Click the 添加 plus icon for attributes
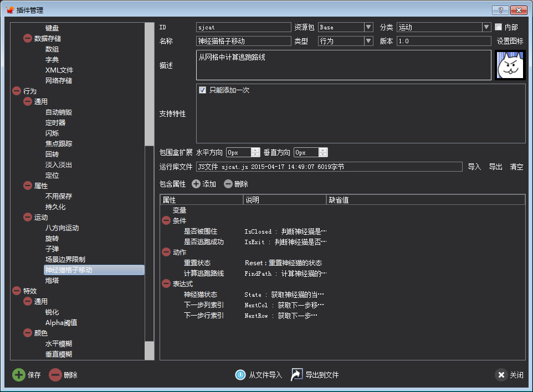Screen dimensions: 533x392 click(196, 184)
